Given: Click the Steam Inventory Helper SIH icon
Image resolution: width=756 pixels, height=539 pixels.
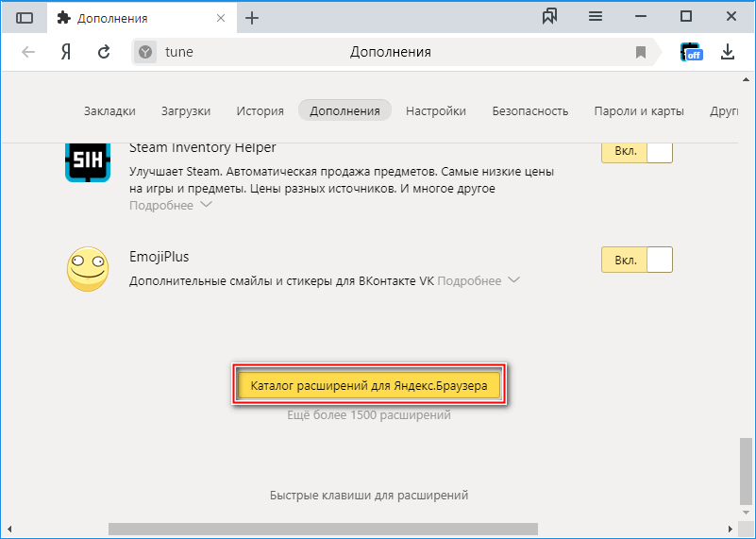Looking at the screenshot, I should (x=88, y=162).
